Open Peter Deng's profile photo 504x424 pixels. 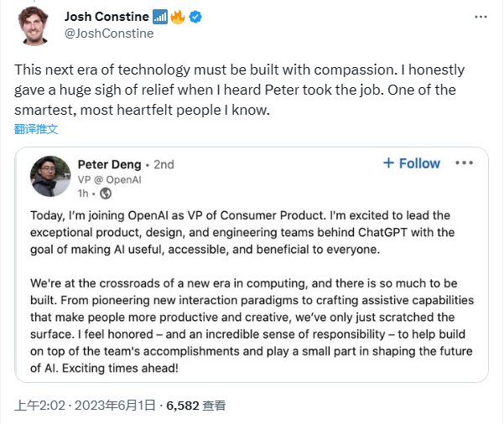click(x=50, y=176)
